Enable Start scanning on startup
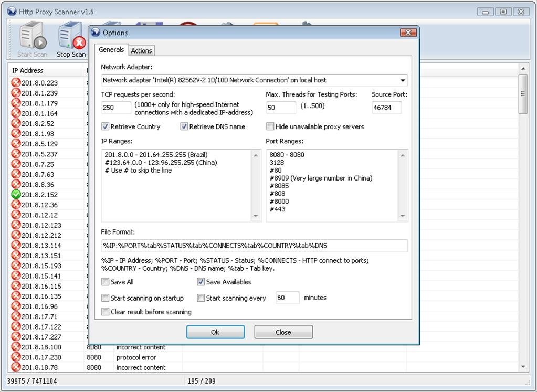 click(x=105, y=298)
